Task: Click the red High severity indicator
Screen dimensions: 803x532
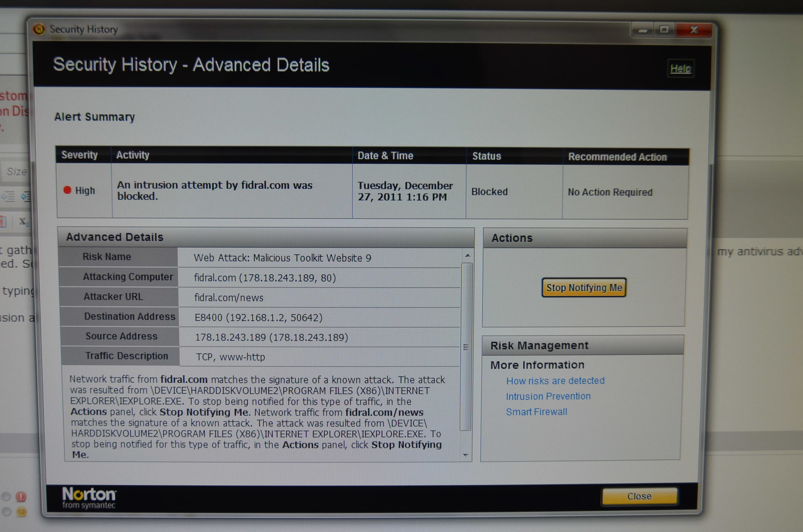Action: point(67,190)
